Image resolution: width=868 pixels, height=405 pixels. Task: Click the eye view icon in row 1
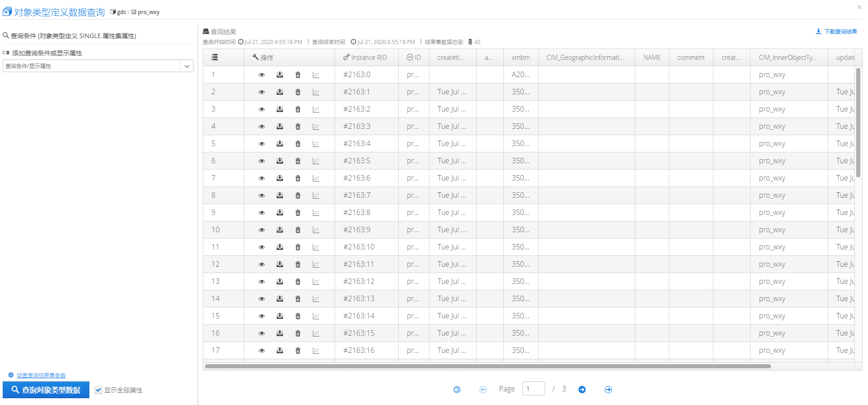262,75
